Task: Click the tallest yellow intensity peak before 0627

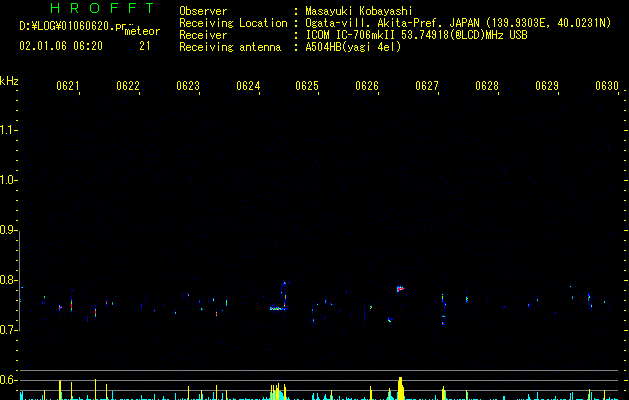Action: (x=400, y=388)
